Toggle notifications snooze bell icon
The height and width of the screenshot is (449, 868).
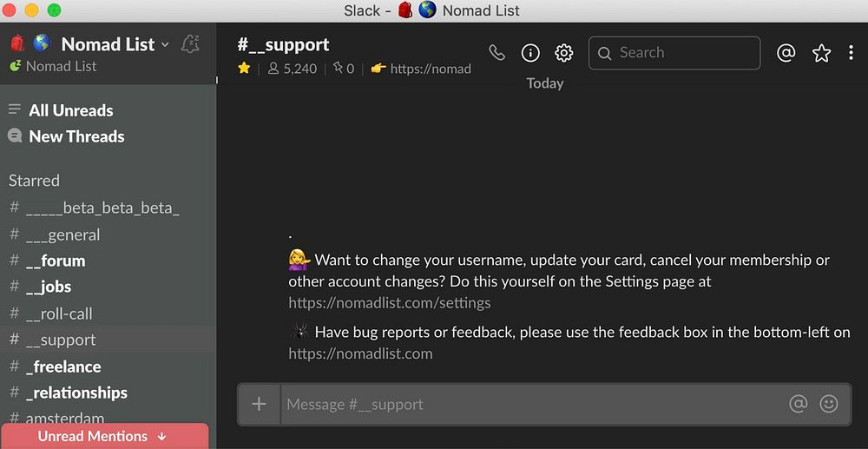189,44
